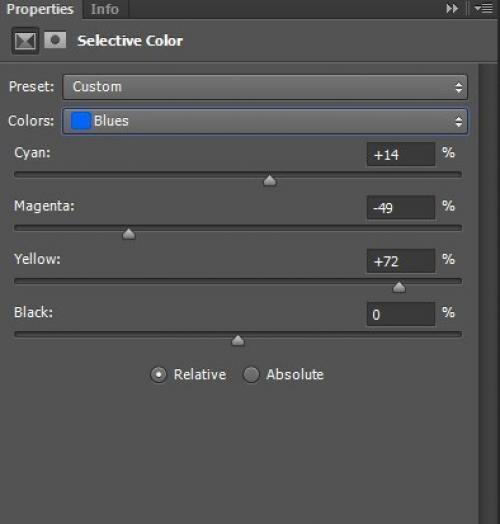Image resolution: width=500 pixels, height=524 pixels.
Task: Click the layer mask icon
Action: 55,40
